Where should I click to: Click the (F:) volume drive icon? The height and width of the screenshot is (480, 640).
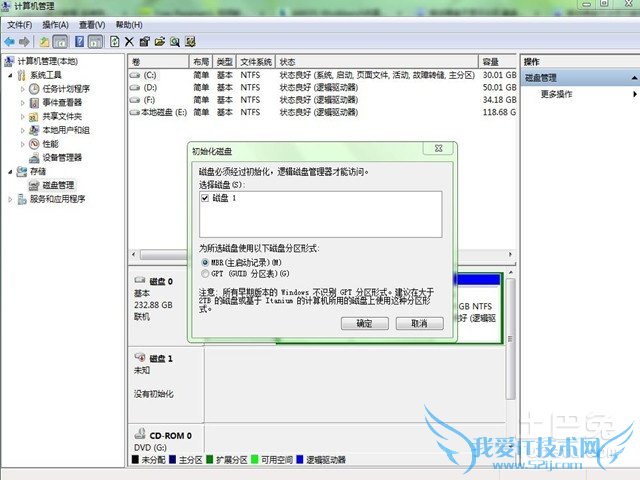pyautogui.click(x=135, y=100)
